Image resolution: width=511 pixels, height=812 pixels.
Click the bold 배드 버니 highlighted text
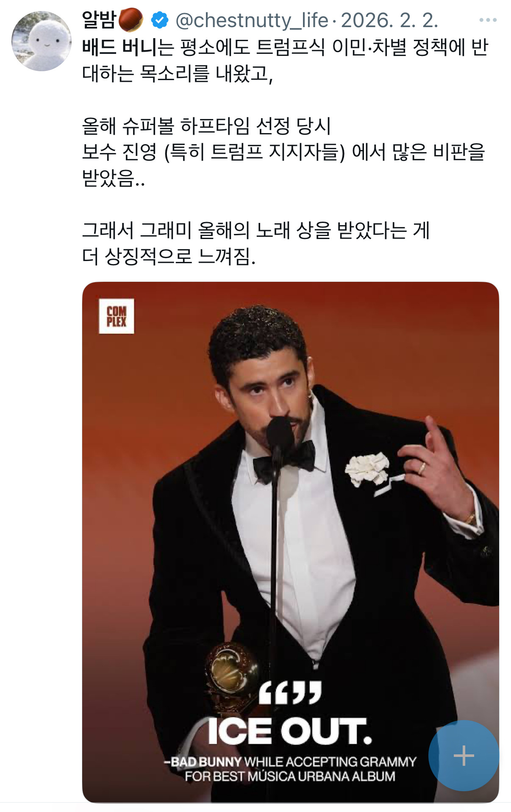(119, 47)
